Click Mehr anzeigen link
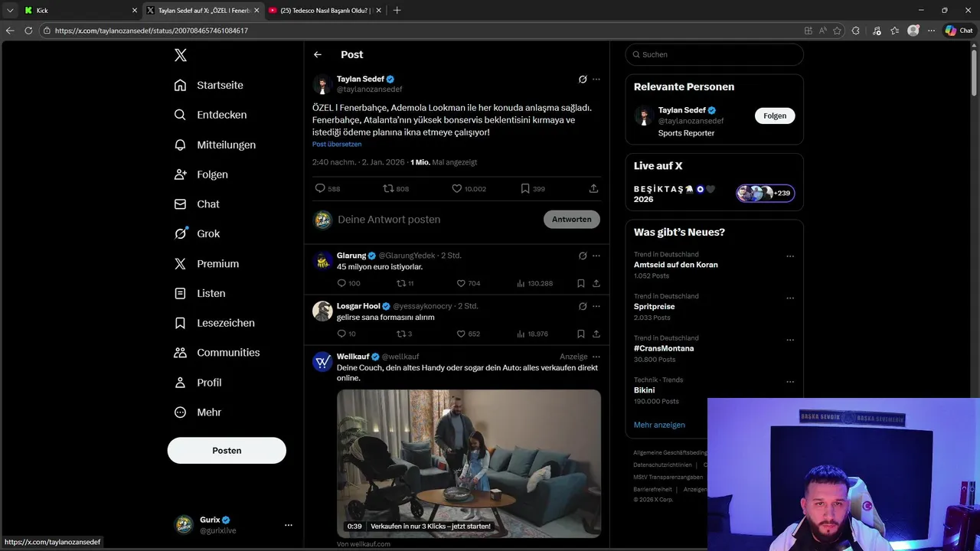 pos(659,425)
